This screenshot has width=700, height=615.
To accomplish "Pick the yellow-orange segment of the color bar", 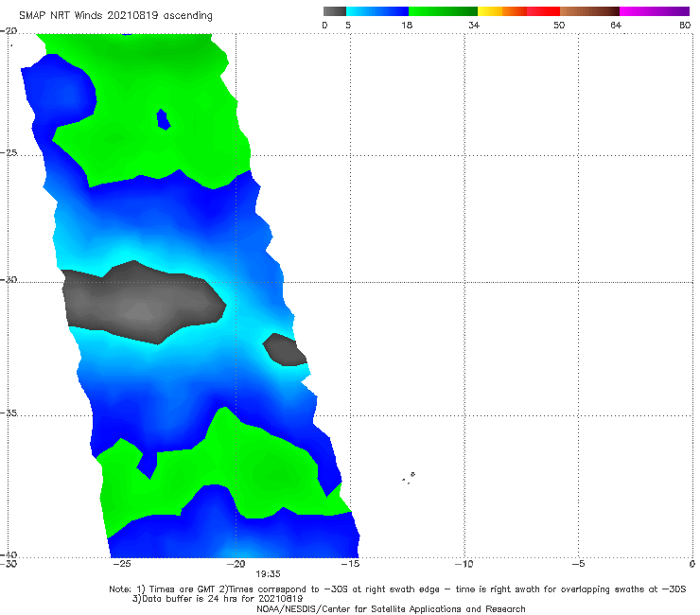I will [x=502, y=11].
